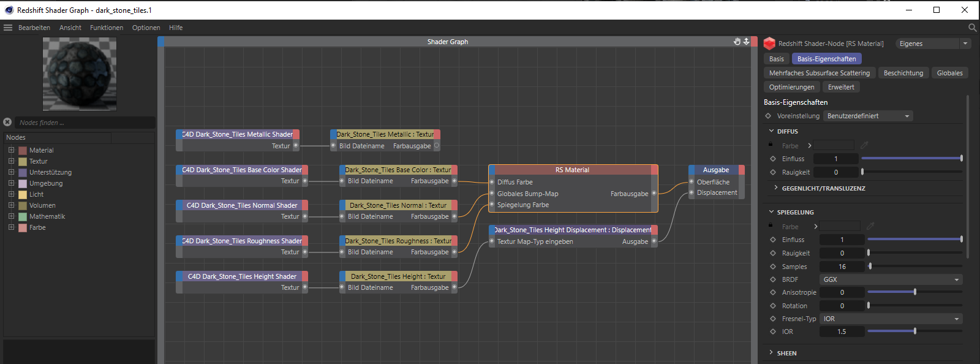Click the Unterstützung category color icon
The height and width of the screenshot is (364, 980).
(x=23, y=172)
